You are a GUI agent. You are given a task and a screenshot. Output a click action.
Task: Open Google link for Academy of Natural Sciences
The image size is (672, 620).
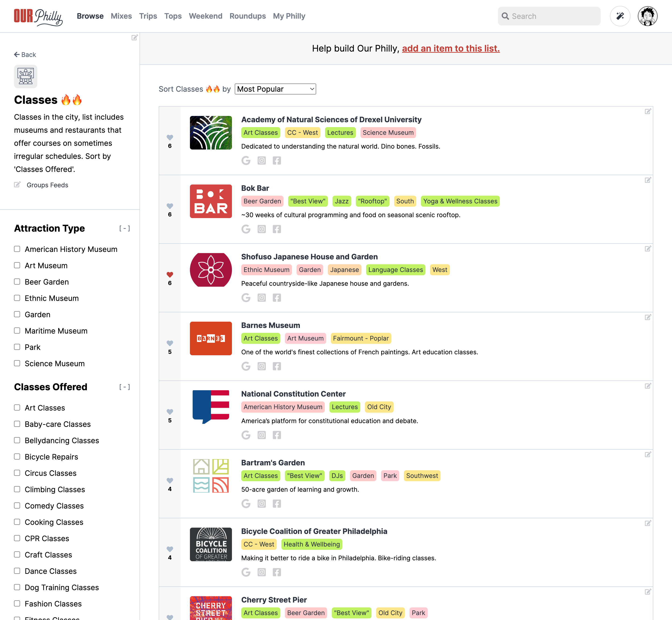tap(246, 161)
